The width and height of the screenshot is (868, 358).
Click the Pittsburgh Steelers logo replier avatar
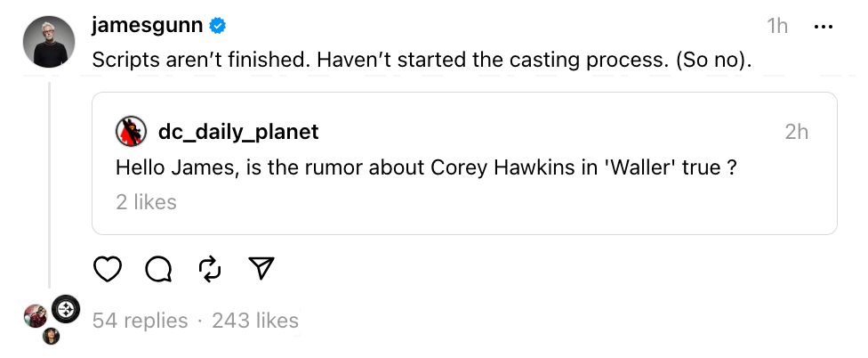pyautogui.click(x=66, y=309)
